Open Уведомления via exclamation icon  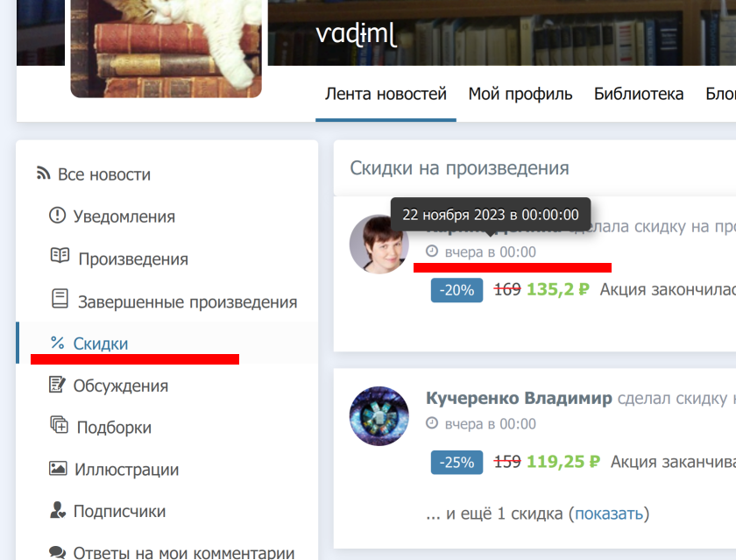(x=57, y=216)
